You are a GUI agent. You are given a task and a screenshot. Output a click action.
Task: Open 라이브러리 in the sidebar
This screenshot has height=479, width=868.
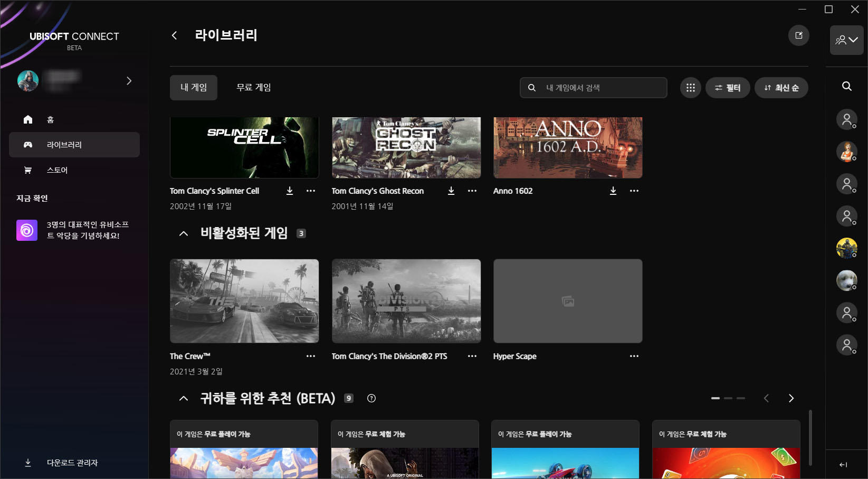point(74,145)
